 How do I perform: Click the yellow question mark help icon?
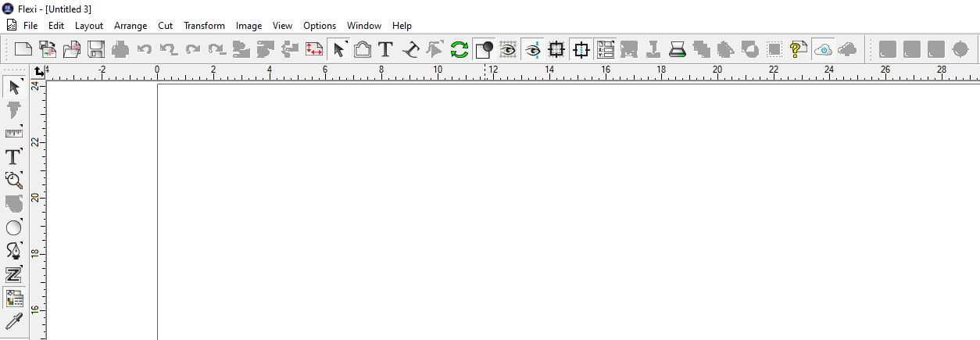click(x=798, y=50)
